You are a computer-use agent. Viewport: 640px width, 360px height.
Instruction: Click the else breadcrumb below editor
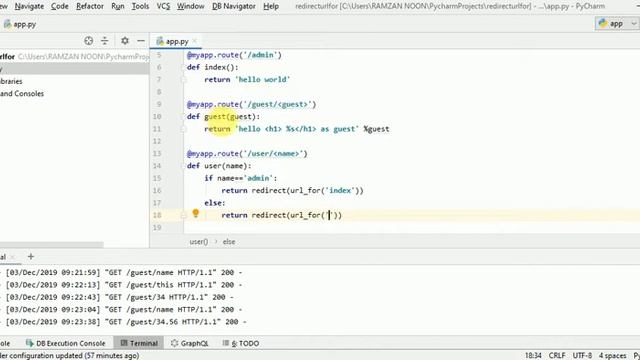pos(229,242)
